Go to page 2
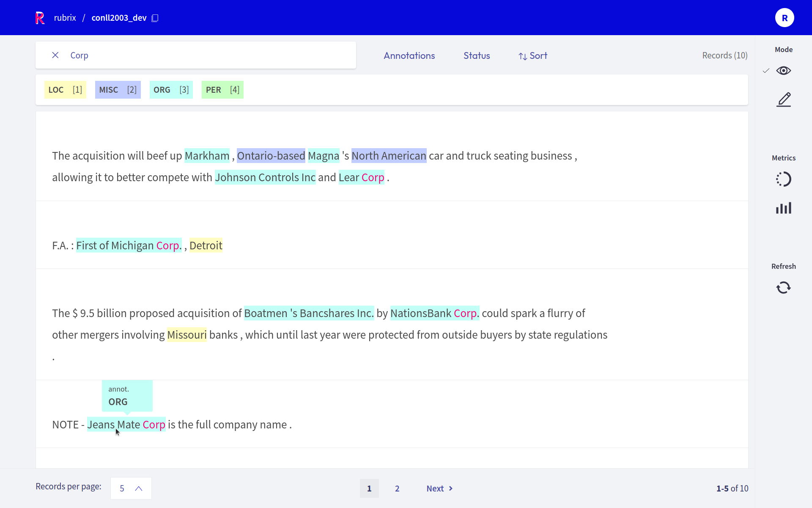This screenshot has width=812, height=508. [397, 489]
